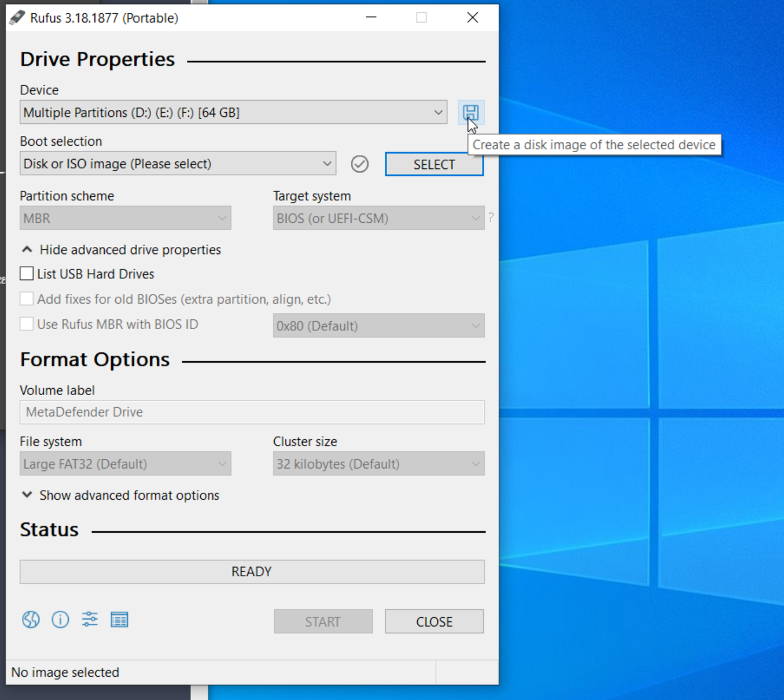Toggle Use Rufus MBR with BIOS ID
The image size is (784, 700).
coord(27,324)
